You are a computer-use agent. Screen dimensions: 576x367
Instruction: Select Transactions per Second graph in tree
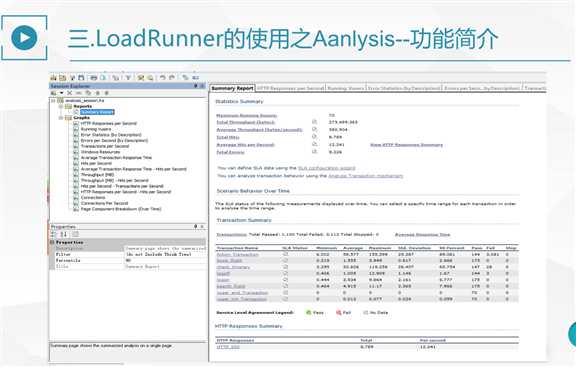(105, 146)
